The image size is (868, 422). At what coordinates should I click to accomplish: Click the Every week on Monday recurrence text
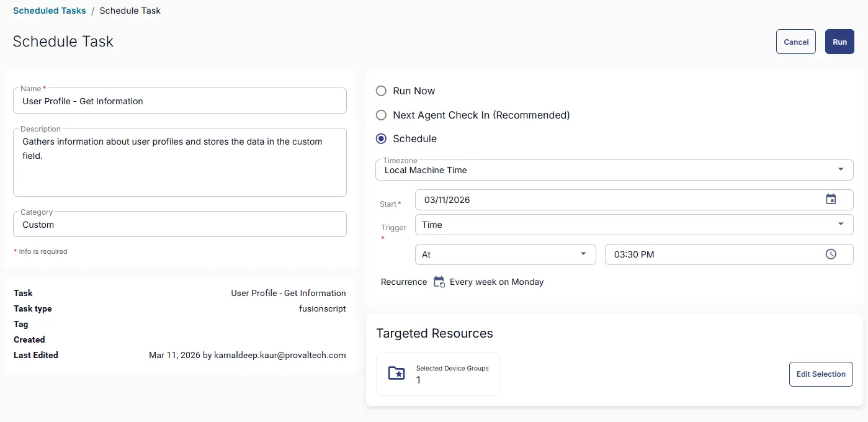point(496,282)
